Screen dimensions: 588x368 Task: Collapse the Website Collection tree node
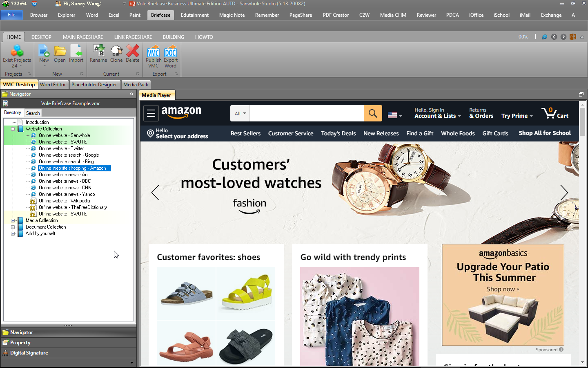[13, 129]
